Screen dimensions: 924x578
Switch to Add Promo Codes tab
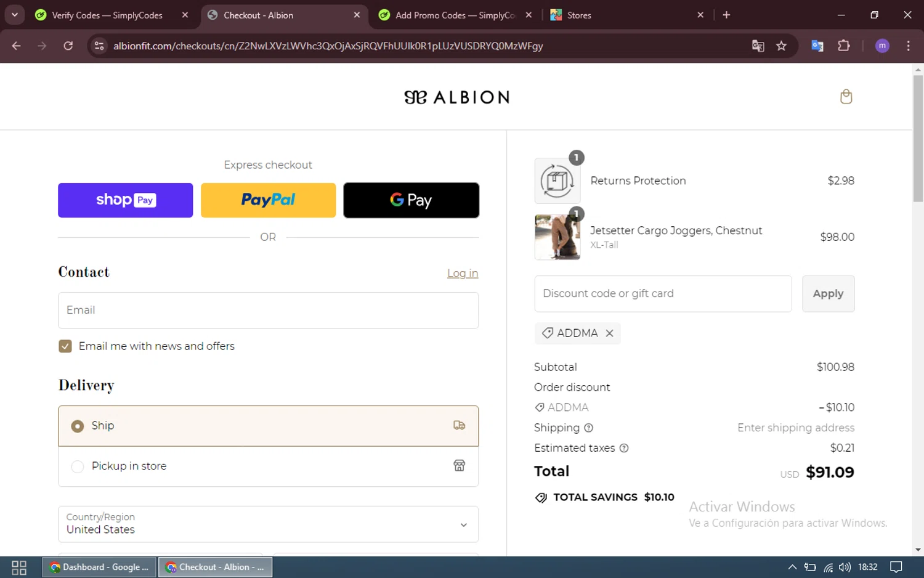(456, 15)
